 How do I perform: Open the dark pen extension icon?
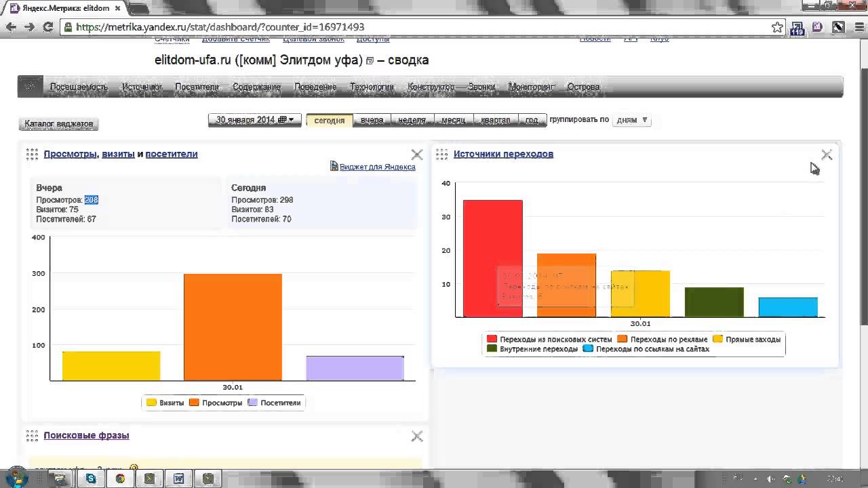pos(838,27)
